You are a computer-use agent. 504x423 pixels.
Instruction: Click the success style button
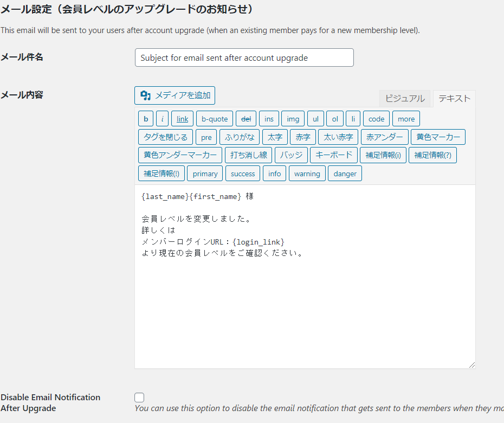243,174
